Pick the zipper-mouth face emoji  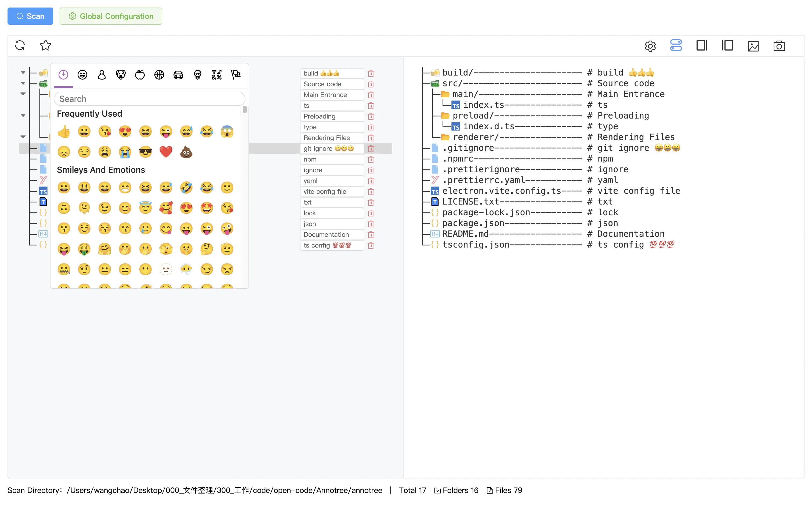[x=64, y=269]
